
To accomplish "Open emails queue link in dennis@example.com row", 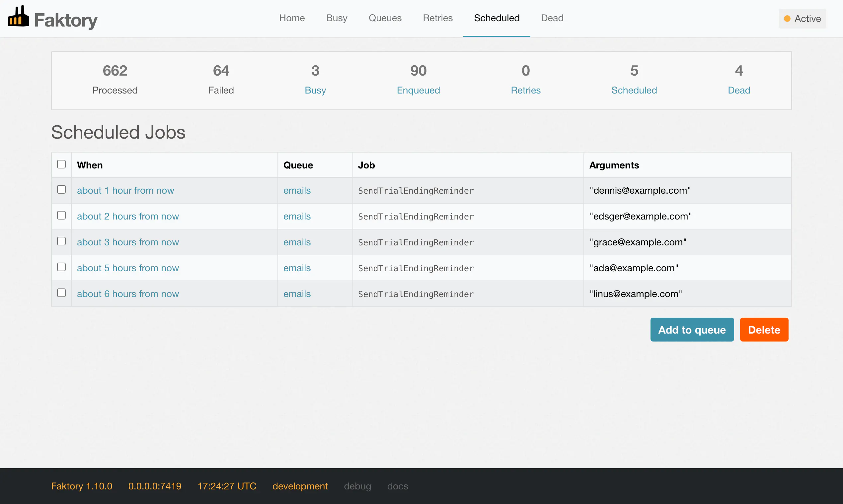I will (297, 191).
